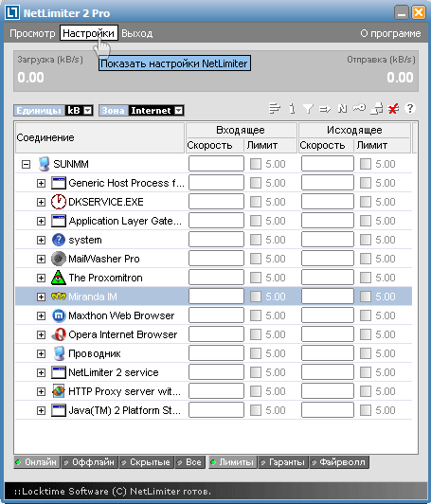This screenshot has height=504, width=431.
Task: Click the DKSERVICE.EXE clock icon
Action: [59, 202]
